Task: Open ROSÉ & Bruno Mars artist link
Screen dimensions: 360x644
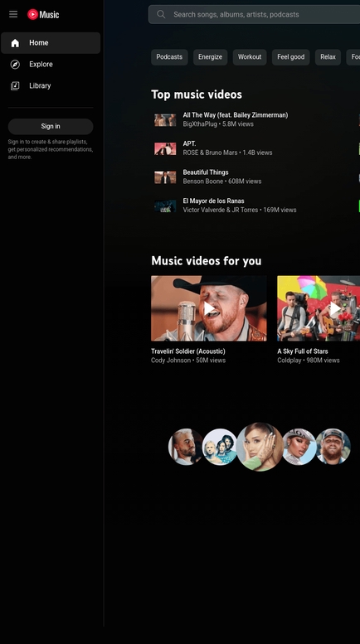Action: click(210, 153)
